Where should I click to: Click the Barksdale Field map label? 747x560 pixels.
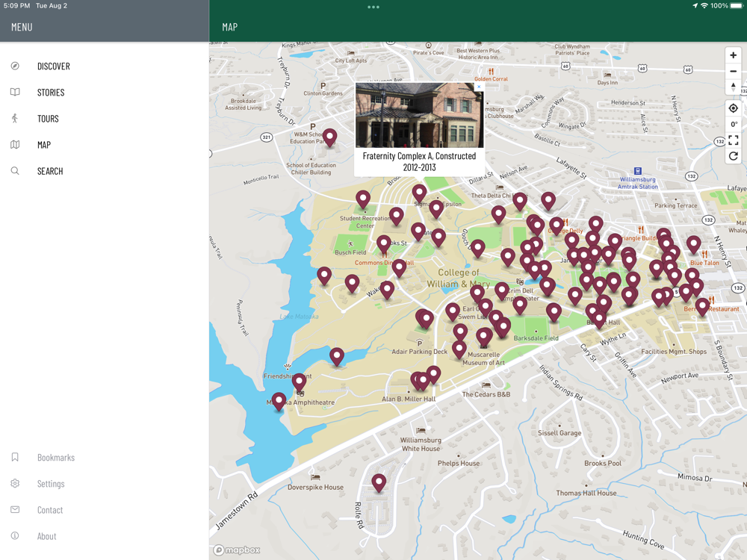pyautogui.click(x=536, y=338)
